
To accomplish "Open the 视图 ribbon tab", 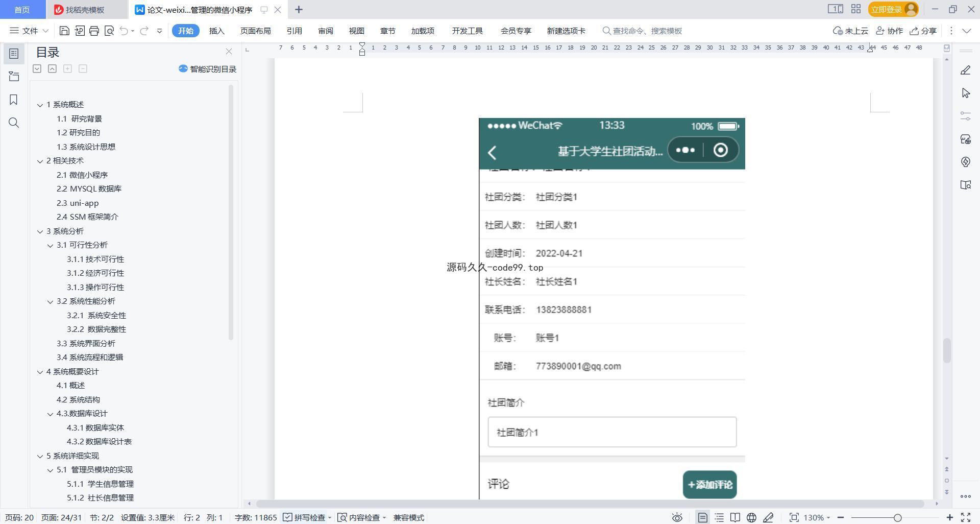I will (356, 31).
